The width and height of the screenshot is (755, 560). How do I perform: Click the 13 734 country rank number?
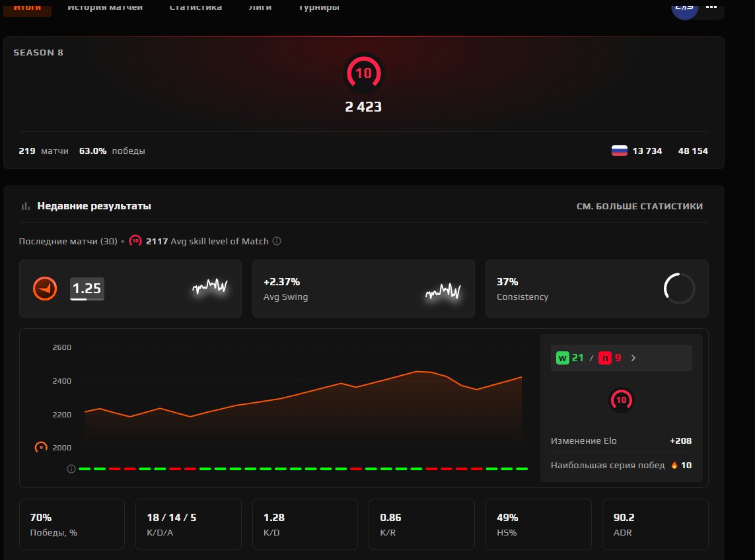647,151
